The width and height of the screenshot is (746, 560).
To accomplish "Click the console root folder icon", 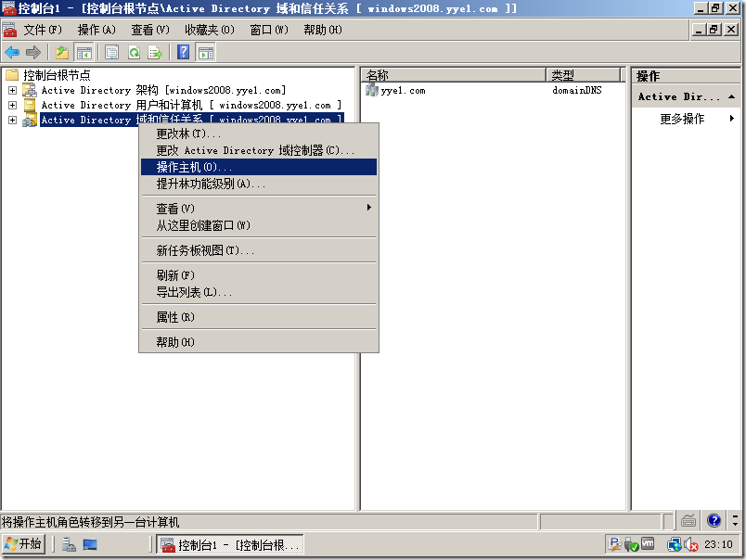I will (x=12, y=74).
